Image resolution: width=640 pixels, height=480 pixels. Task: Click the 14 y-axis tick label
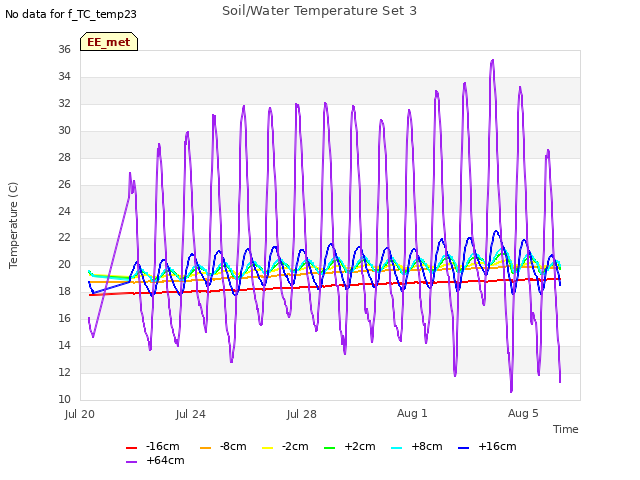click(64, 345)
